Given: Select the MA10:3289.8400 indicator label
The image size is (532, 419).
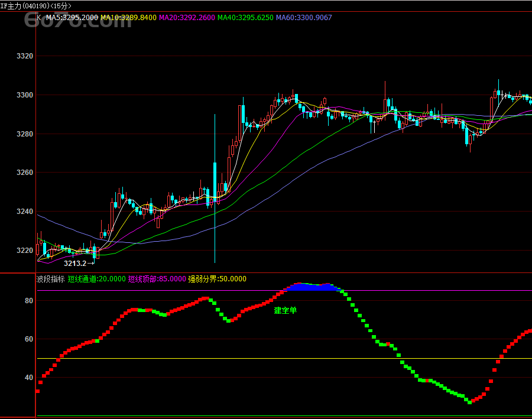Looking at the screenshot, I should tap(129, 18).
